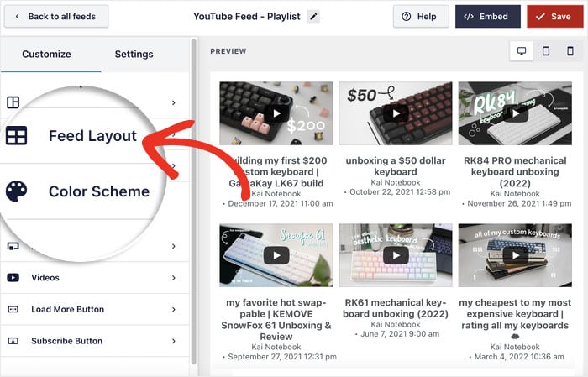This screenshot has height=377, width=588.
Task: Click the Load More Button icon
Action: pyautogui.click(x=13, y=309)
